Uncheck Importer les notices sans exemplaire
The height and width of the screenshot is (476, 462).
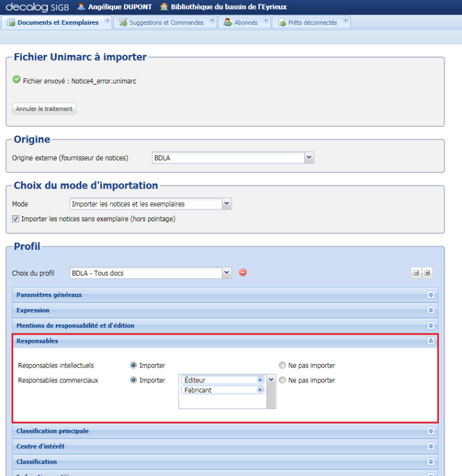point(14,219)
